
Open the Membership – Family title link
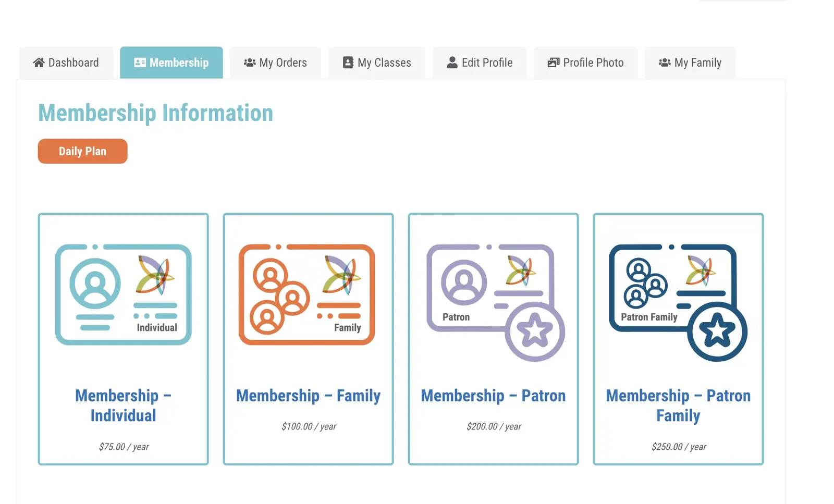click(309, 396)
